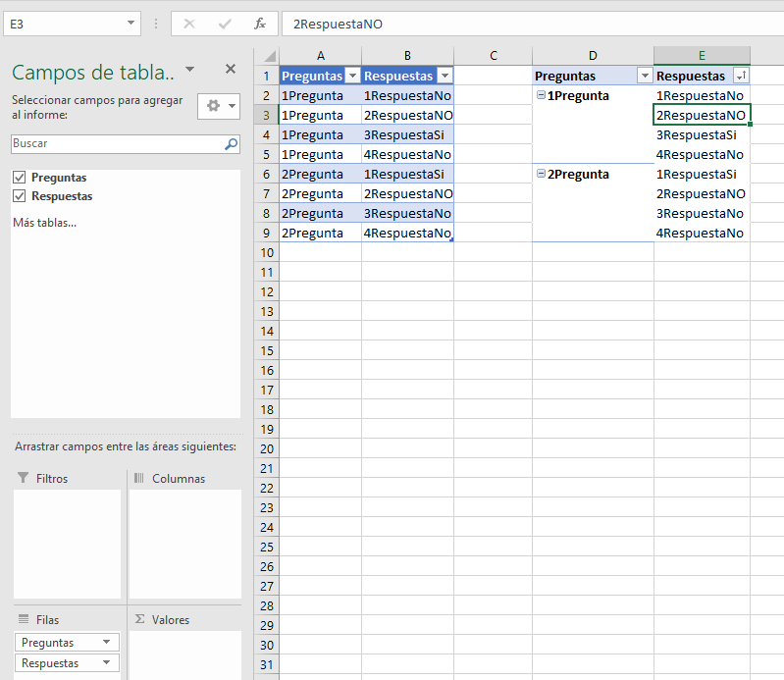784x680 pixels.
Task: Click the formula bar confirm checkmark icon
Action: (x=225, y=24)
